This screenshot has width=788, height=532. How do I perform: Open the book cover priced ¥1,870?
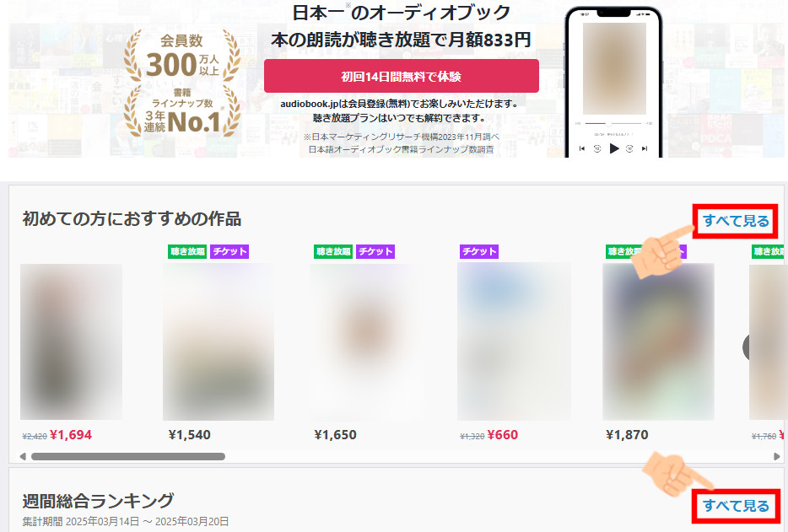658,341
